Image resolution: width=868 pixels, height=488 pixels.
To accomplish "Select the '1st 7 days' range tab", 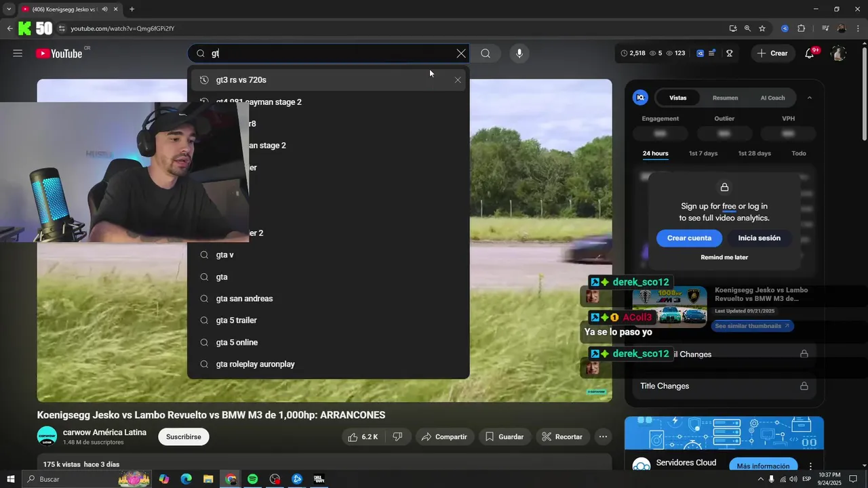I will point(703,153).
